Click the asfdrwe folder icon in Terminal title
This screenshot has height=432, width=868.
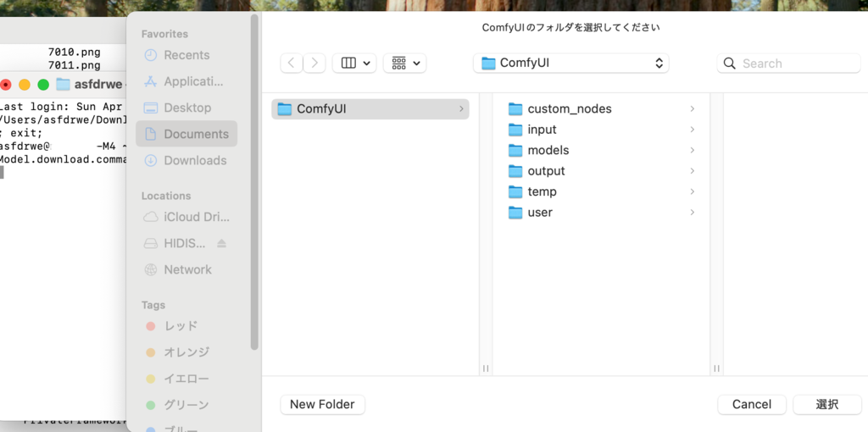coord(63,85)
